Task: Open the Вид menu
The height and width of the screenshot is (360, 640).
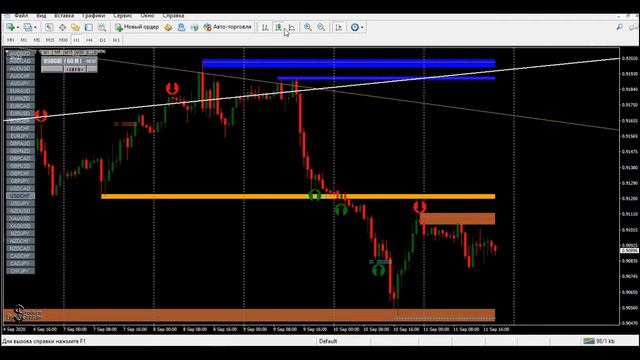Action: pos(41,16)
